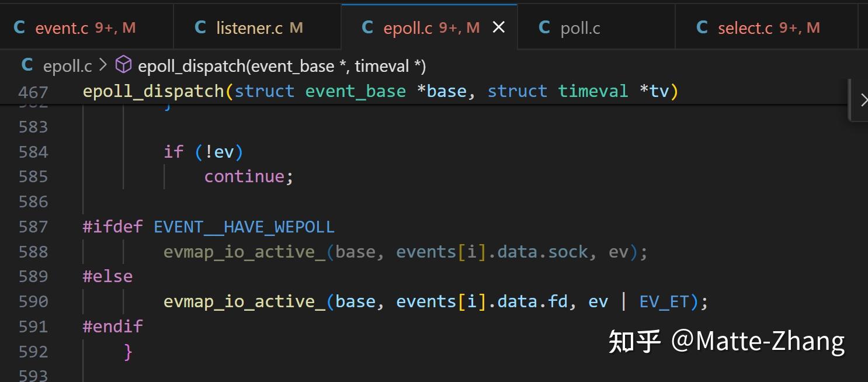Click the chevron icon at the editor's right edge
This screenshot has height=382, width=868.
[x=864, y=100]
